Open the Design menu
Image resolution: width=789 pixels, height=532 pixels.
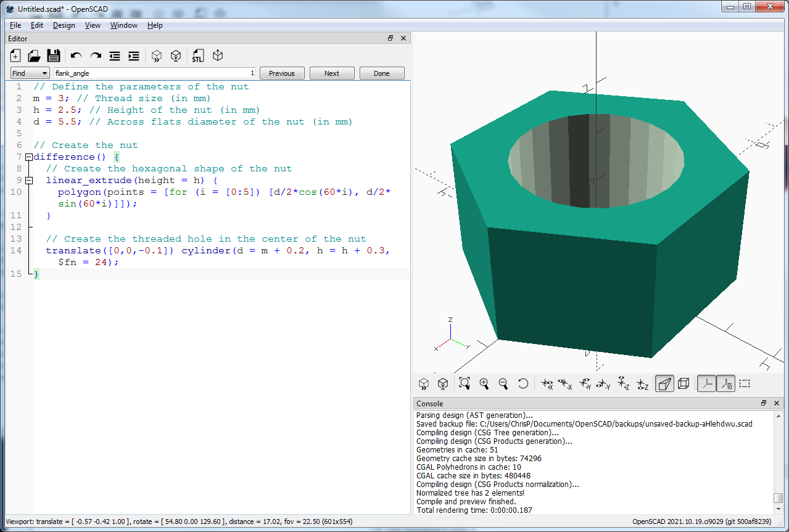[x=64, y=25]
